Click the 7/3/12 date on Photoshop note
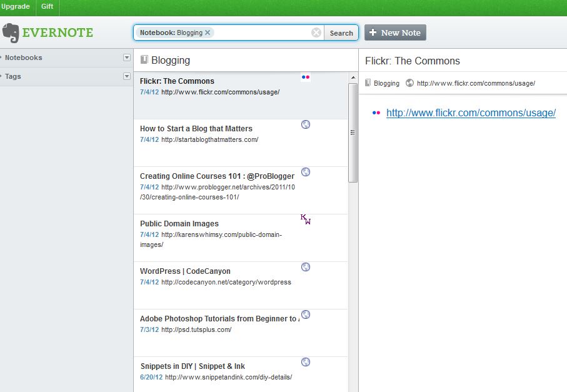Screen dimensions: 567x392 coord(149,330)
